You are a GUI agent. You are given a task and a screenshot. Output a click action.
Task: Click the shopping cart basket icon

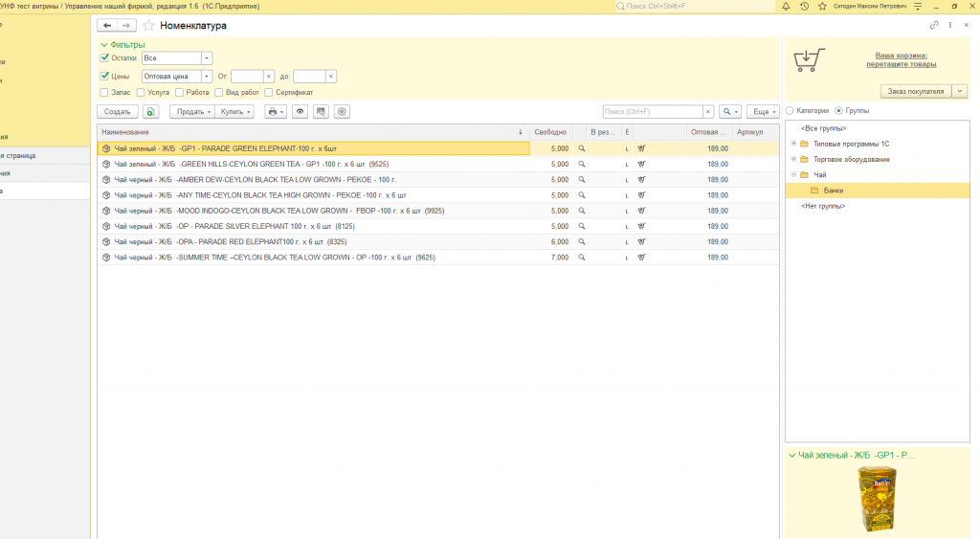tap(809, 60)
